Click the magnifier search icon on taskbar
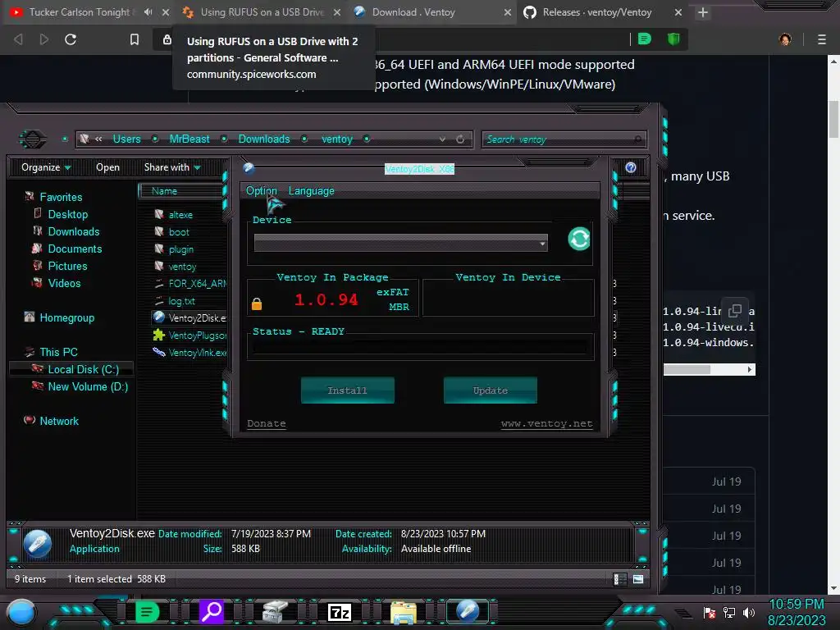Screen dimensions: 840x630 point(211,611)
